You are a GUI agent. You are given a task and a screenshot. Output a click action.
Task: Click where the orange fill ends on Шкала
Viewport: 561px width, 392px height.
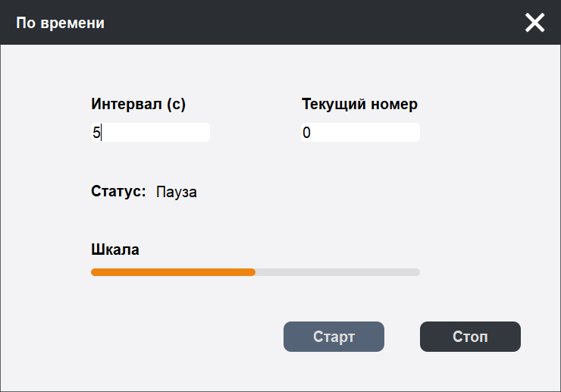[x=254, y=272]
